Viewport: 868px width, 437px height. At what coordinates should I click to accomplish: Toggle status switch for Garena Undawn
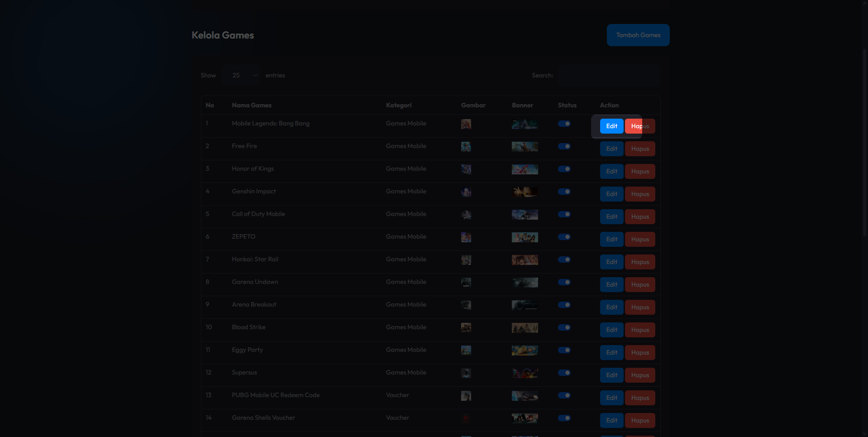(x=564, y=282)
